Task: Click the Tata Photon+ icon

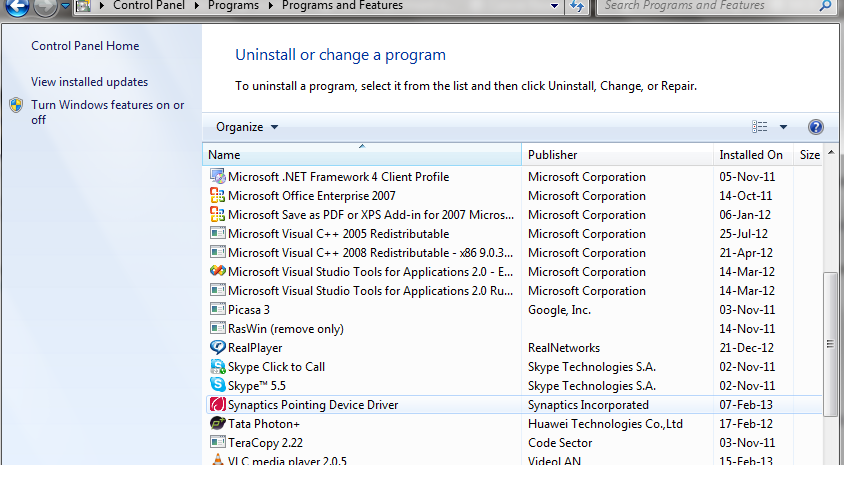Action: (218, 424)
